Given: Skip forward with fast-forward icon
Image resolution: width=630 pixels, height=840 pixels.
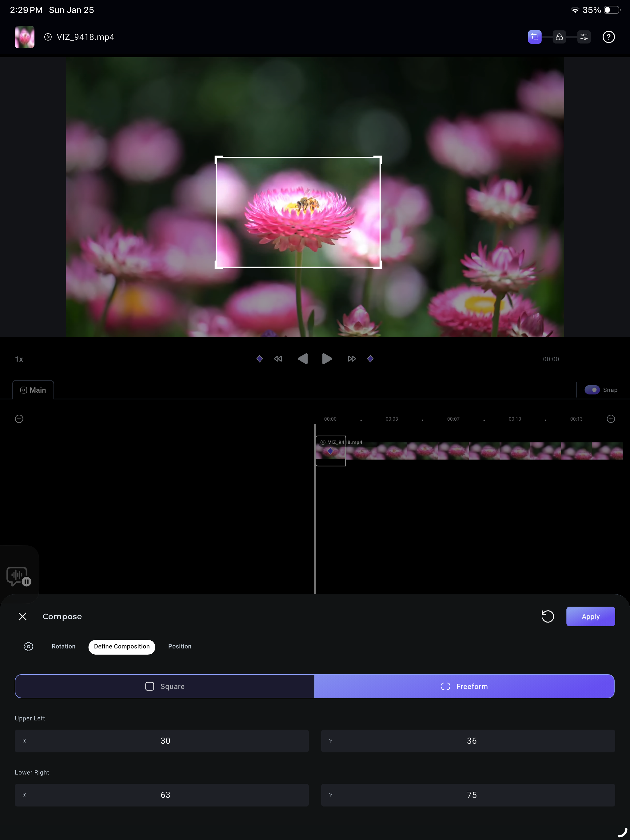Looking at the screenshot, I should click(352, 359).
